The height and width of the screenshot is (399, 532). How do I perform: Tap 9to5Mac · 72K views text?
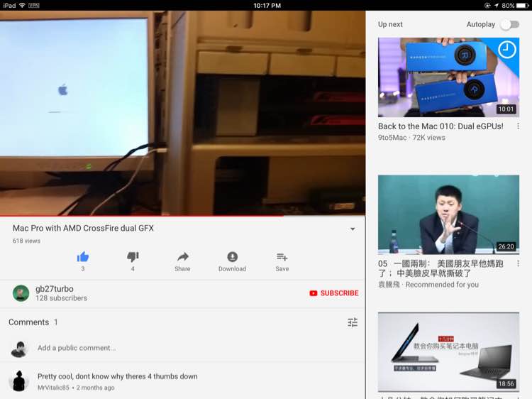(x=411, y=138)
